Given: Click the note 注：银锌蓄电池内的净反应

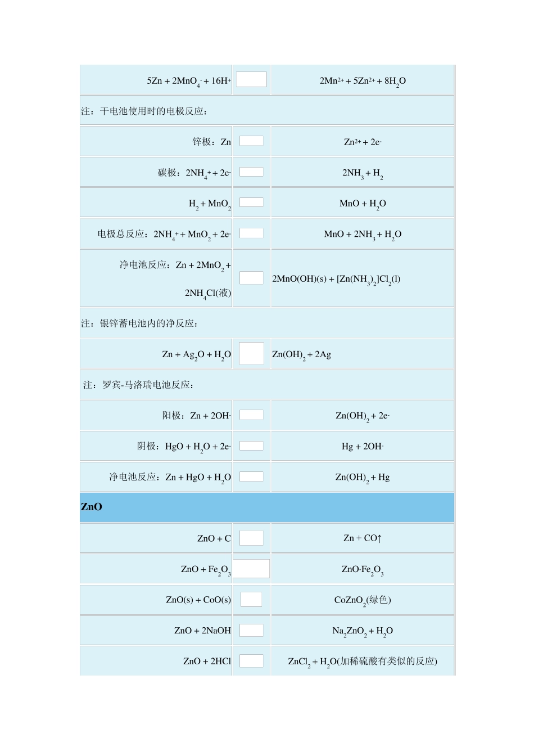Looking at the screenshot, I should tap(139, 323).
